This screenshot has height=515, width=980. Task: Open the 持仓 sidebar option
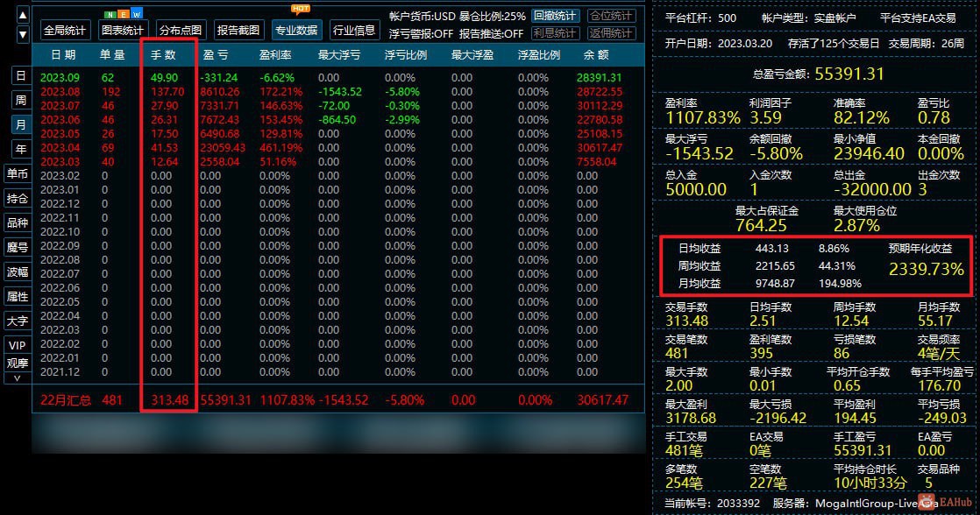pyautogui.click(x=18, y=199)
